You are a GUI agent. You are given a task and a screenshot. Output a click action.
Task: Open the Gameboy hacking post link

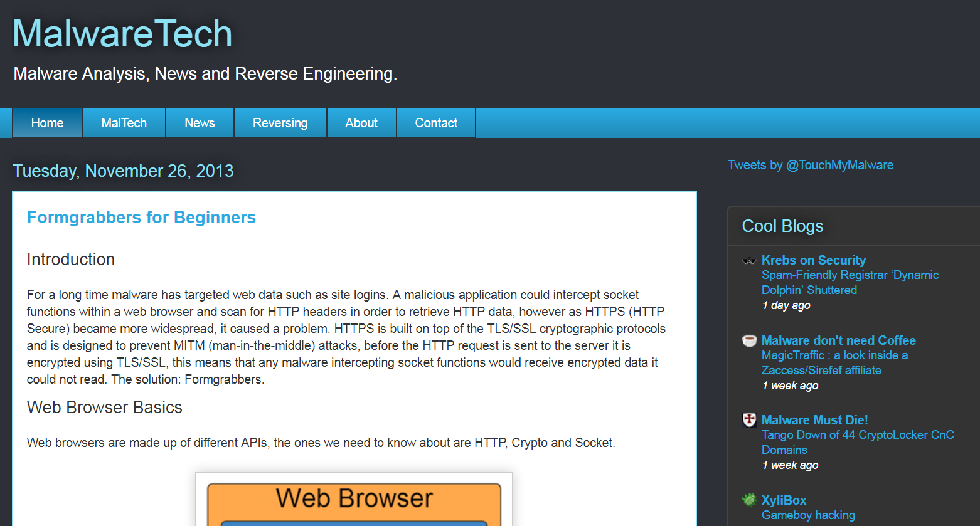808,515
